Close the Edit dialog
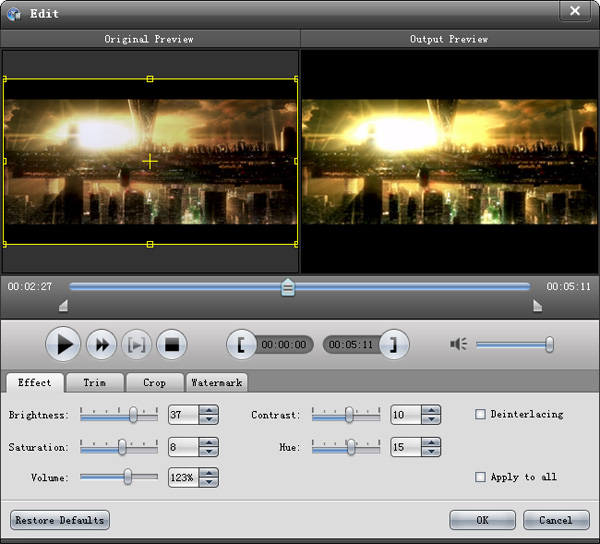Viewport: 600px width, 544px height. click(575, 11)
